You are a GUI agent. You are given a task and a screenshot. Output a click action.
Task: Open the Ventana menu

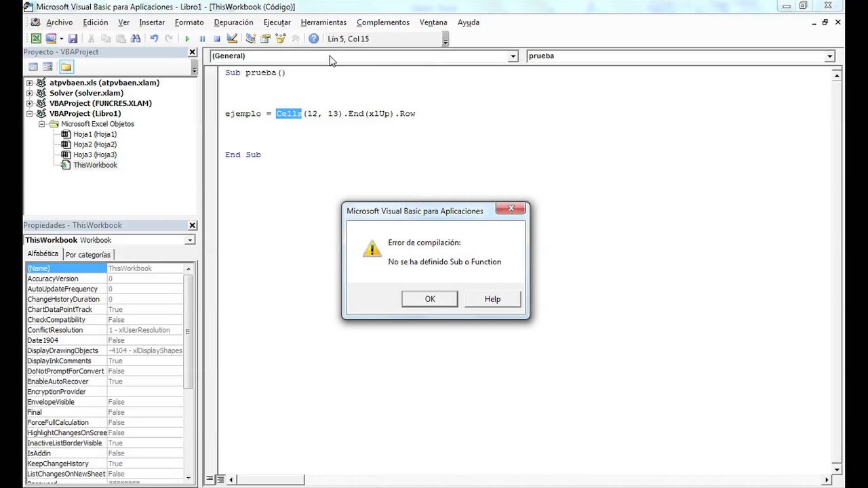coord(433,22)
